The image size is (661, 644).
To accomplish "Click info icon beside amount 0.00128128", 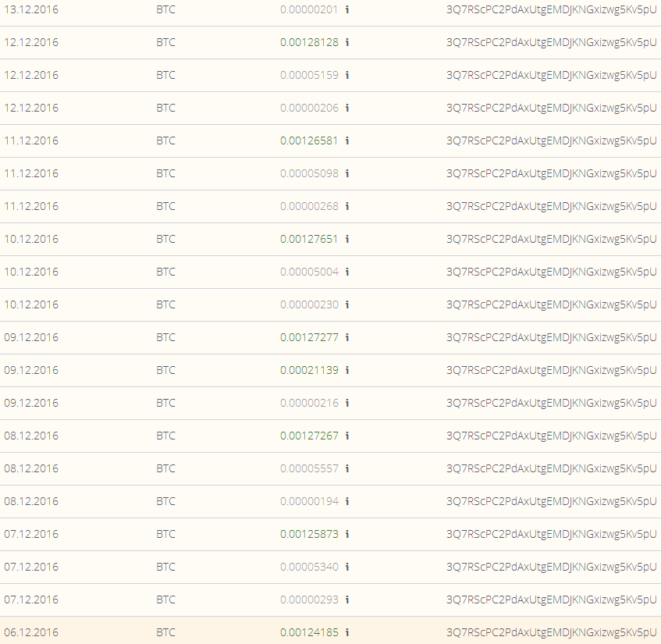I will point(347,42).
